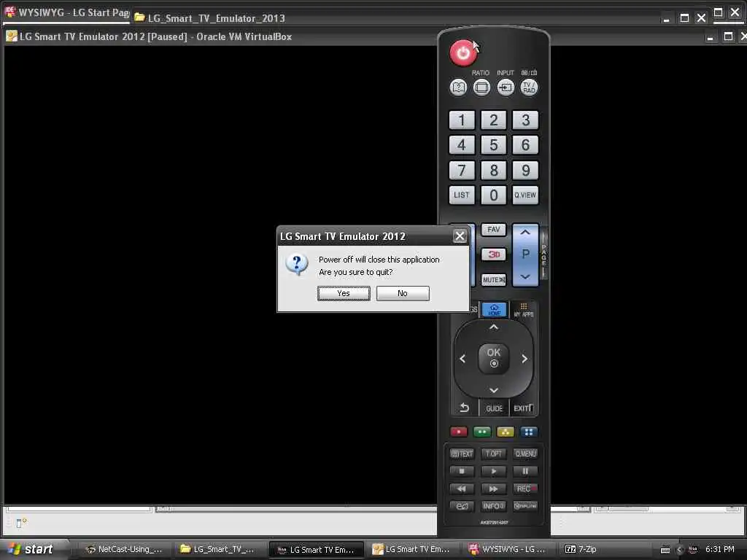This screenshot has height=560, width=747.
Task: Open the user guide button left of RATIO
Action: pos(458,87)
